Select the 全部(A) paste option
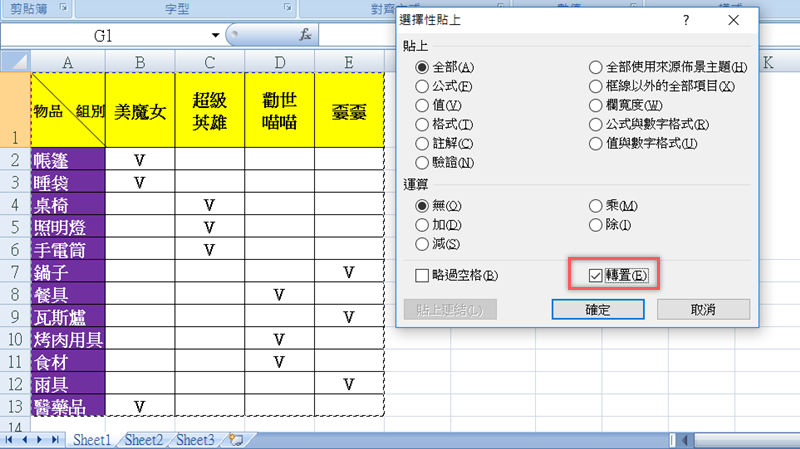800x449 pixels. (x=444, y=67)
